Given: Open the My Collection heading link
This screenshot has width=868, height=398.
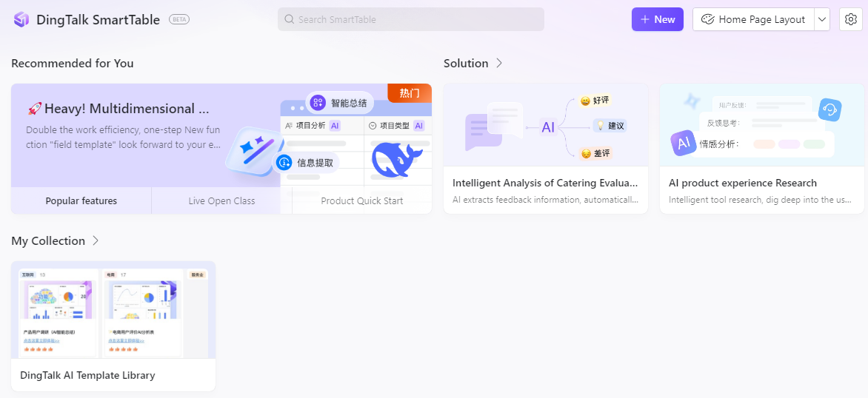Looking at the screenshot, I should (x=48, y=240).
